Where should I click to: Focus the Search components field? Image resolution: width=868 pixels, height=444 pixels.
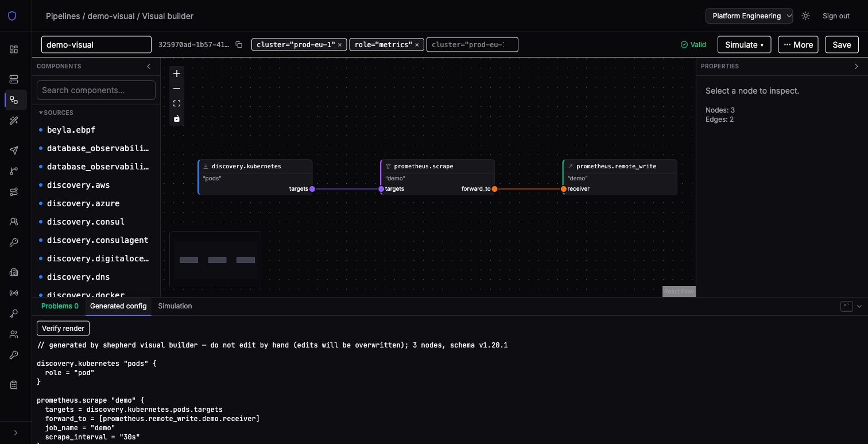point(96,90)
